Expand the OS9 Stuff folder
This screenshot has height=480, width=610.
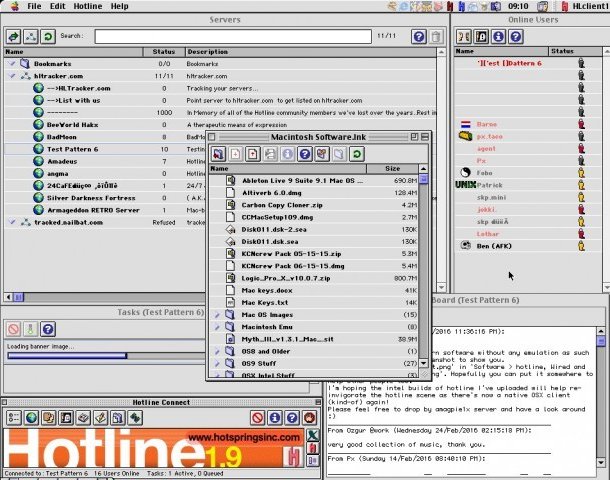coord(217,363)
